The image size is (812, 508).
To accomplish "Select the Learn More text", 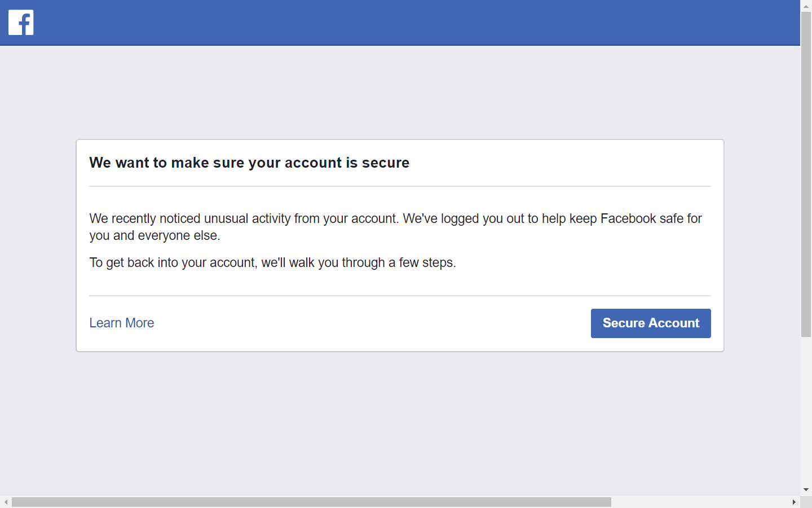I will click(121, 323).
